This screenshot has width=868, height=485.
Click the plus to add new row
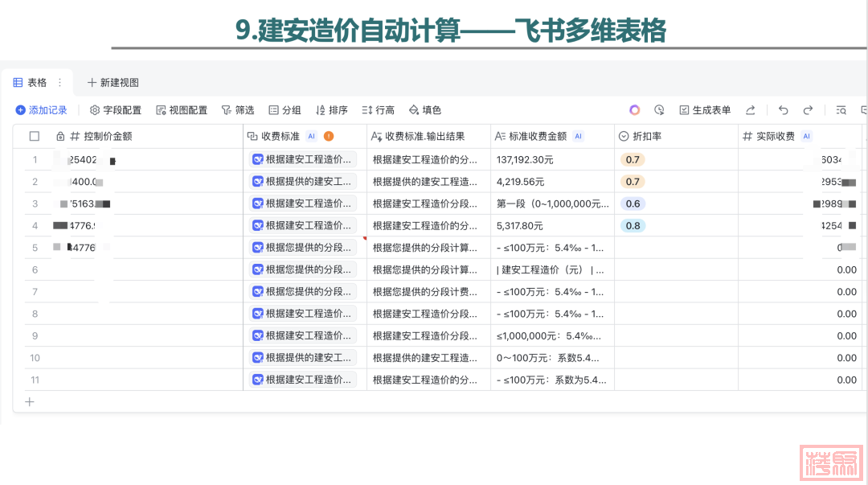[x=30, y=401]
